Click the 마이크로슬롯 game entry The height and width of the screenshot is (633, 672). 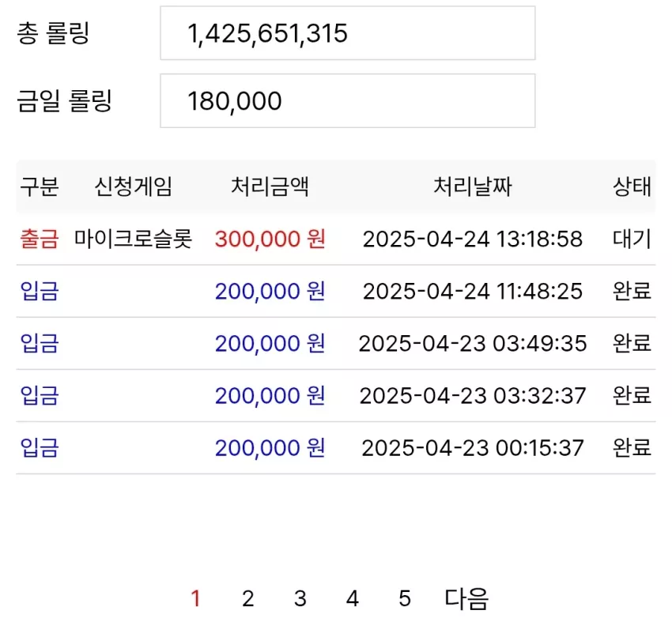pos(134,239)
